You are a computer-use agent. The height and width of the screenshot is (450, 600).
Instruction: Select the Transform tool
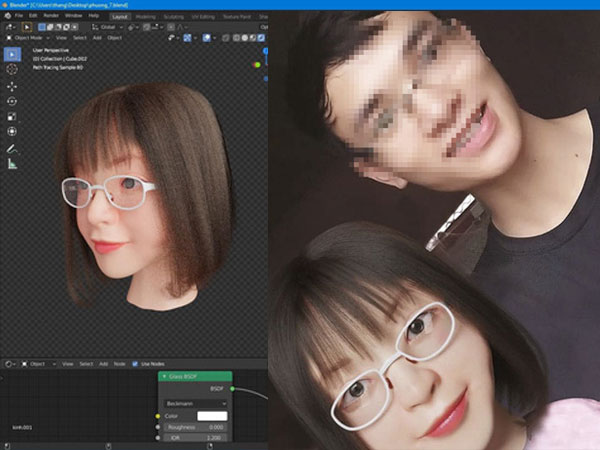click(12, 131)
